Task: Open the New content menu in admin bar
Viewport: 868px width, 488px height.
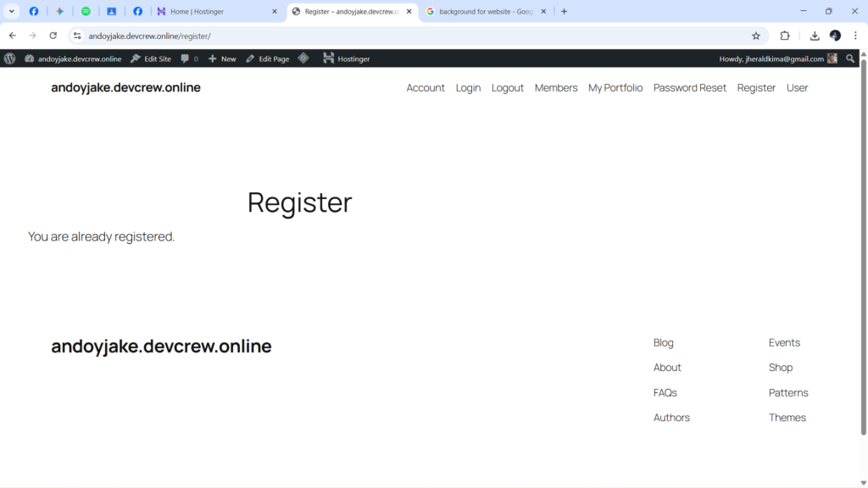Action: click(222, 58)
